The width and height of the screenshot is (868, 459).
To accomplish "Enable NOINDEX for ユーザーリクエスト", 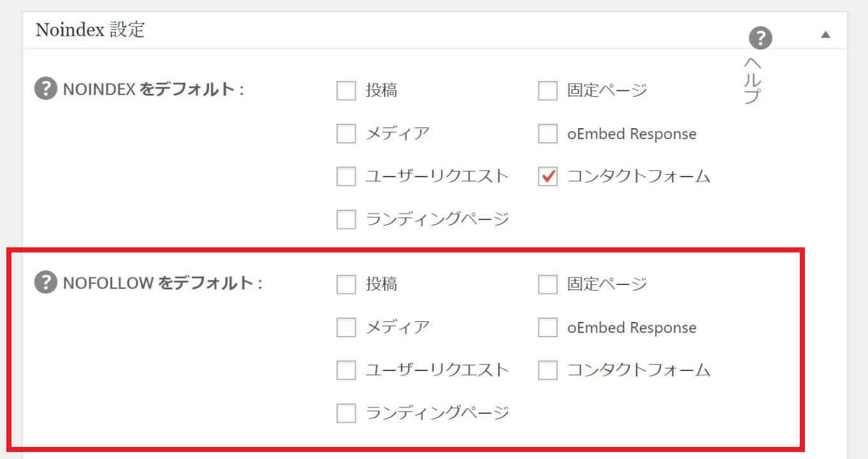I will (346, 177).
